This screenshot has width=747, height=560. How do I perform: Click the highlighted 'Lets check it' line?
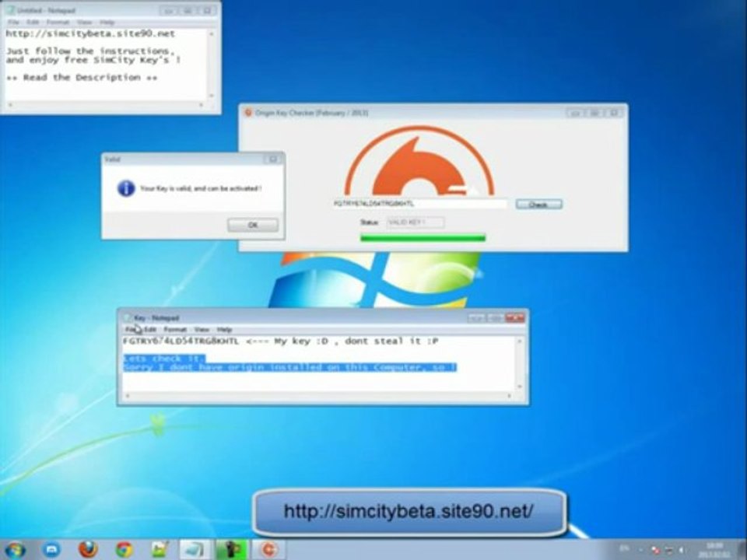(164, 359)
